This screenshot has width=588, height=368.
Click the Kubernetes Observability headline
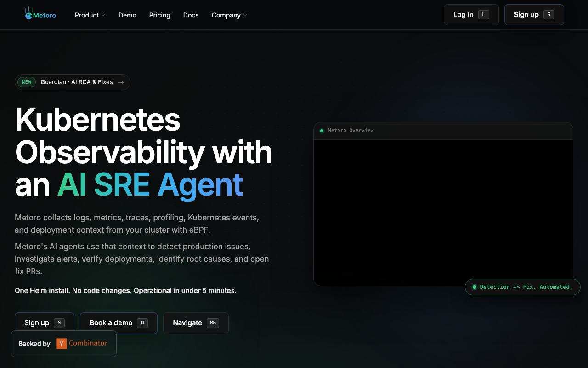[x=144, y=152]
